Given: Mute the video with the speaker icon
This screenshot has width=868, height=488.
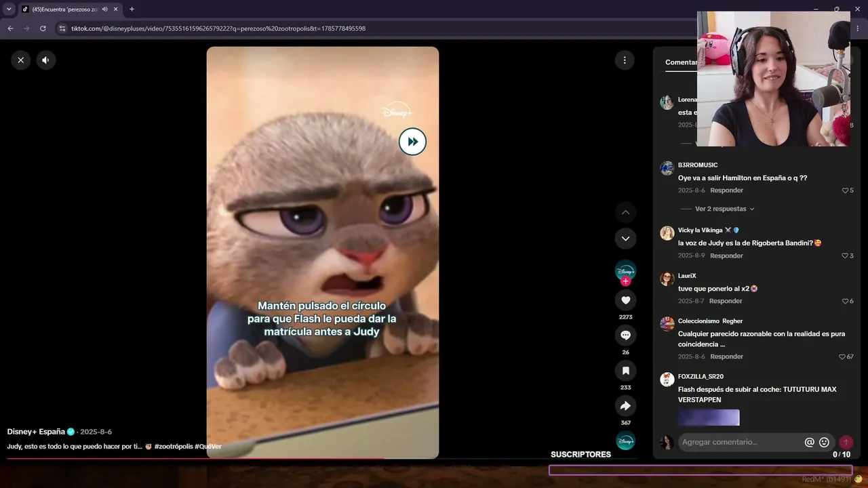Looking at the screenshot, I should 45,60.
